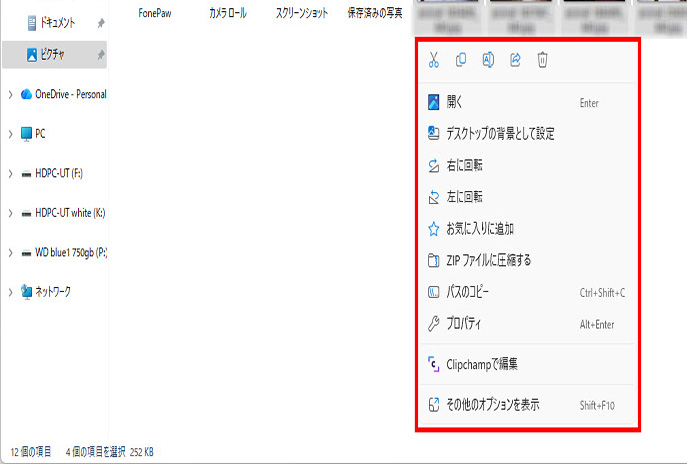Expand the ネットワーク tree chevron
Screen dimensions: 687x464
click(x=10, y=292)
